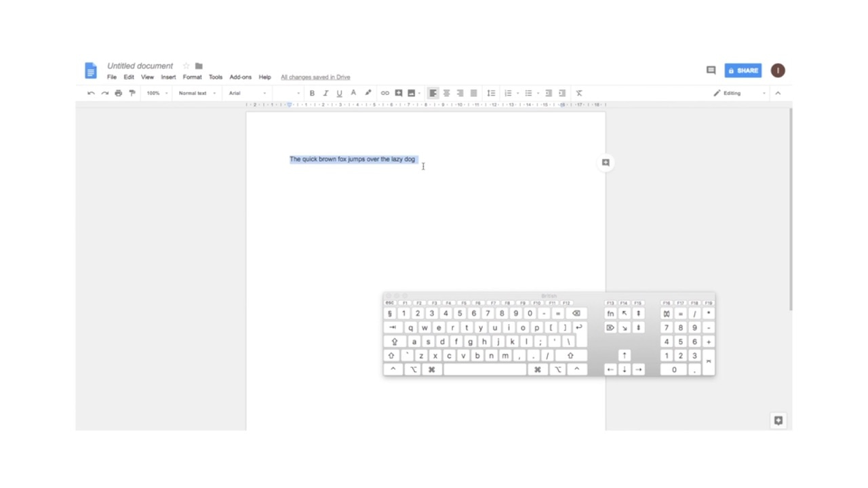Undo the last action
The width and height of the screenshot is (868, 488).
pos(91,93)
